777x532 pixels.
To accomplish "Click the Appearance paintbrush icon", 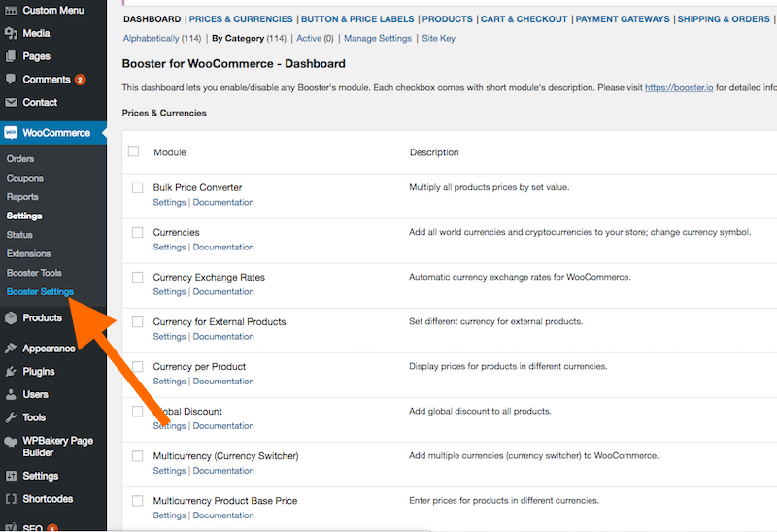I will coord(11,349).
